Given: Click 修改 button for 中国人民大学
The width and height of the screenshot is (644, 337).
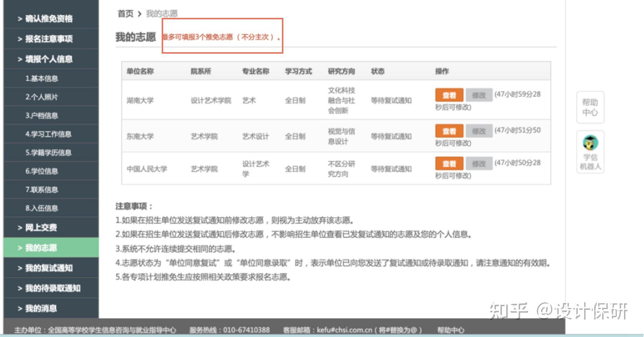Looking at the screenshot, I should coord(479,163).
